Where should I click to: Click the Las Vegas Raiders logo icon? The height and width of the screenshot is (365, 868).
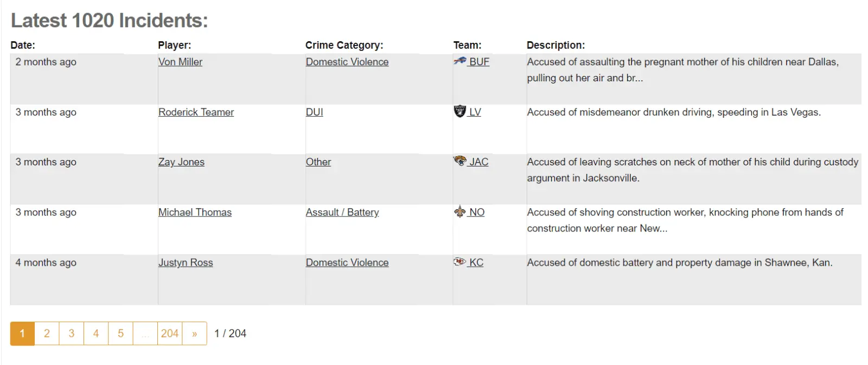point(459,111)
